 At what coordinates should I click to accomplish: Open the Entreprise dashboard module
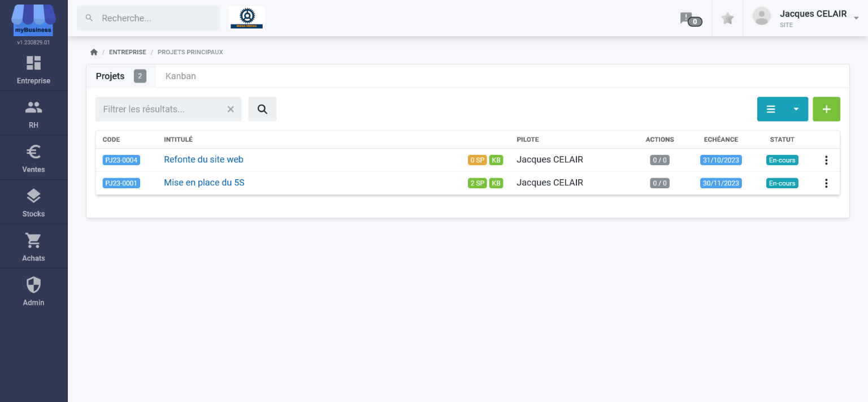[33, 70]
